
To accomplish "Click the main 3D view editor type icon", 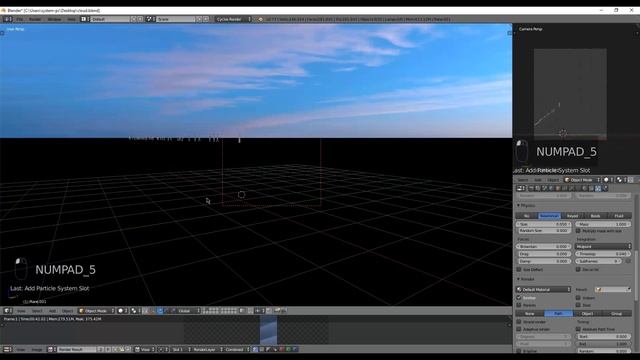I will coord(8,311).
